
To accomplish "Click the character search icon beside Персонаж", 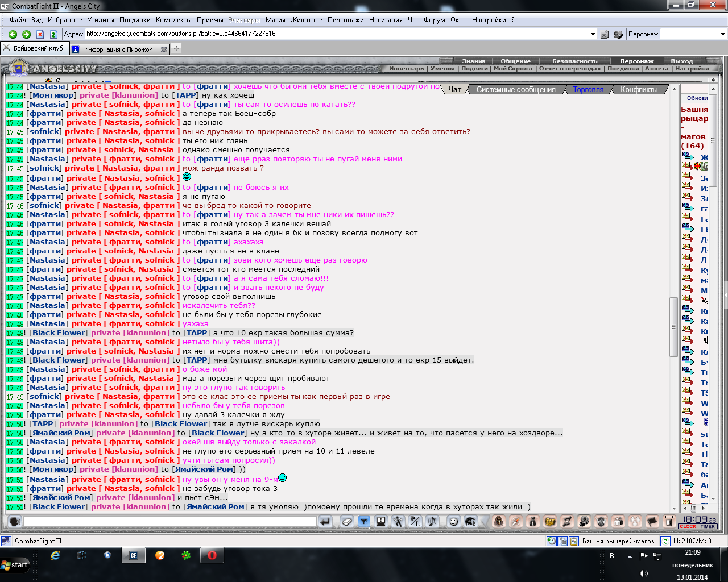I will [x=618, y=34].
